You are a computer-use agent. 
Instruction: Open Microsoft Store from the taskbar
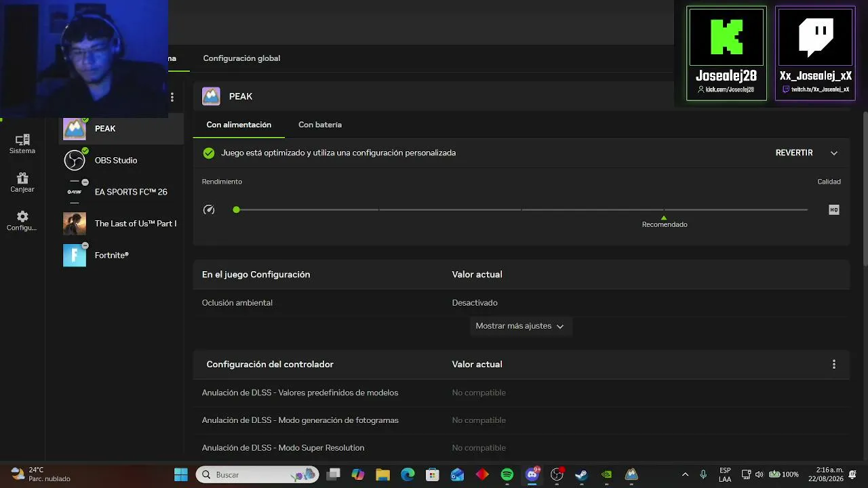point(433,475)
